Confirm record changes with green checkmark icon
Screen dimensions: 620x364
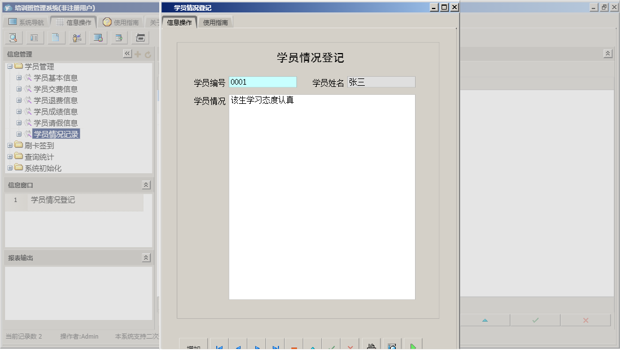[331, 347]
